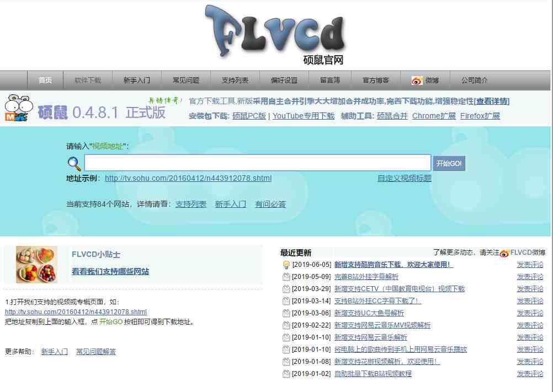Click the note icon beside the 2019-01-02 entry
553x392 pixels.
pyautogui.click(x=286, y=374)
